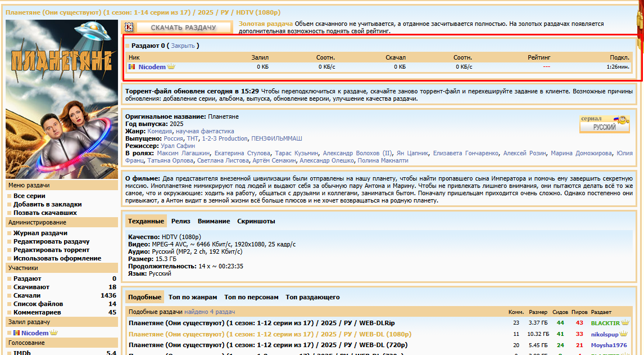Click the flag icon in the 'Залил раздачу' sidebar section
644x355 pixels.
16,333
